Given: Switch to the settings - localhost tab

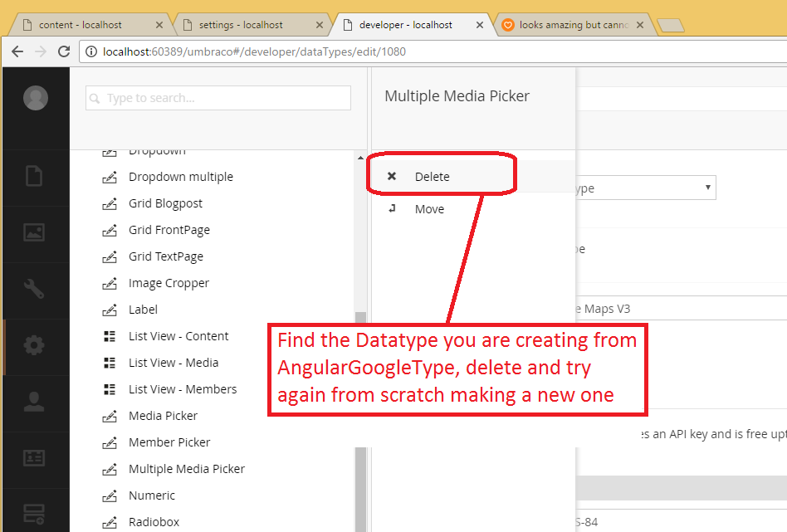Looking at the screenshot, I should (251, 25).
